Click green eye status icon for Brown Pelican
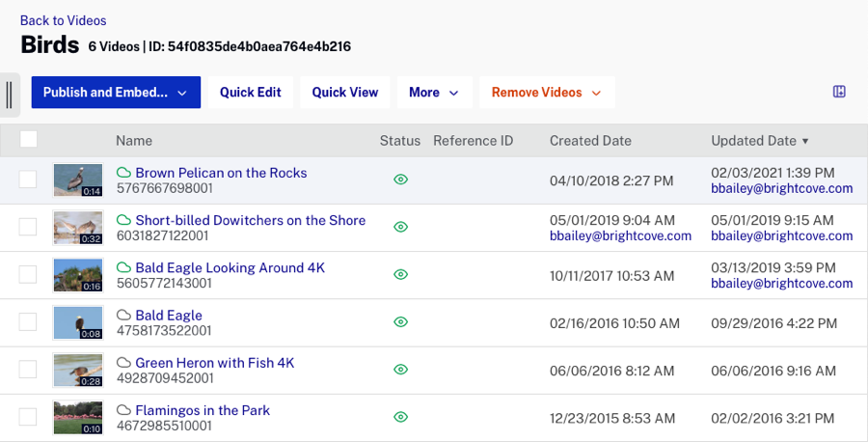 pos(400,180)
